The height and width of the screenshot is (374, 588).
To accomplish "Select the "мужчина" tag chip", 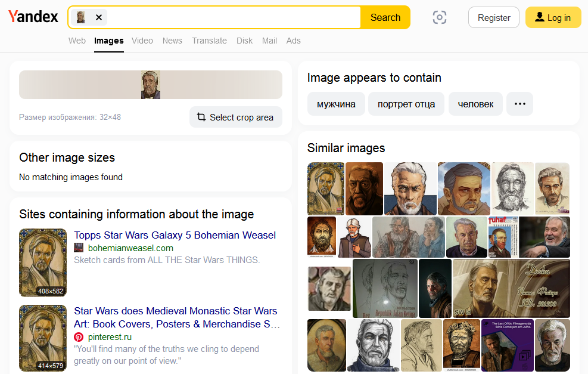I will [x=336, y=104].
